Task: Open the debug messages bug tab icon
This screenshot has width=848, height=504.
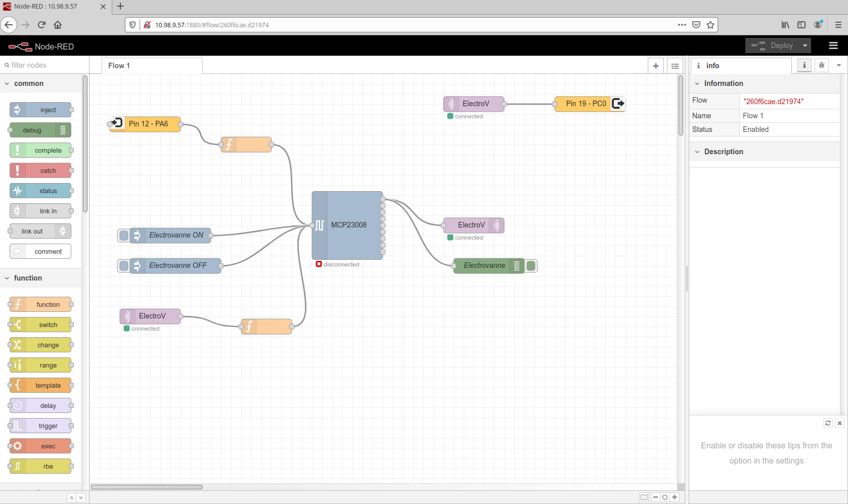Action: 822,65
